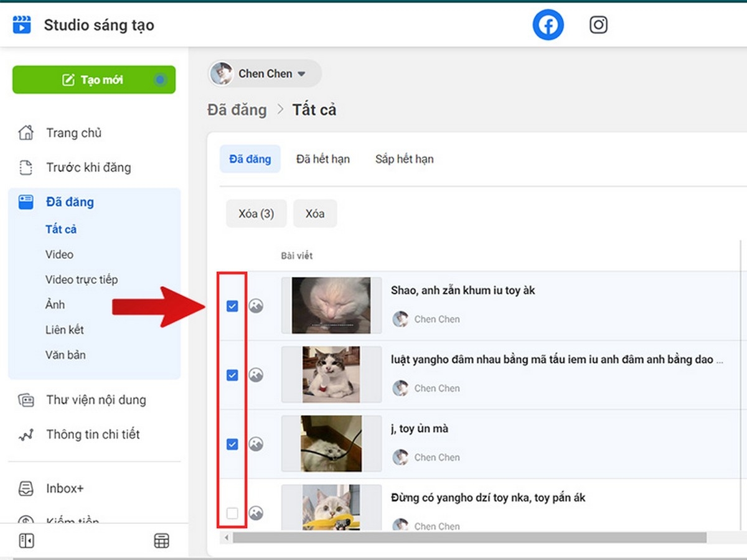Viewport: 747px width, 560px height.
Task: Open Thư viện nội dung icon
Action: pos(26,400)
